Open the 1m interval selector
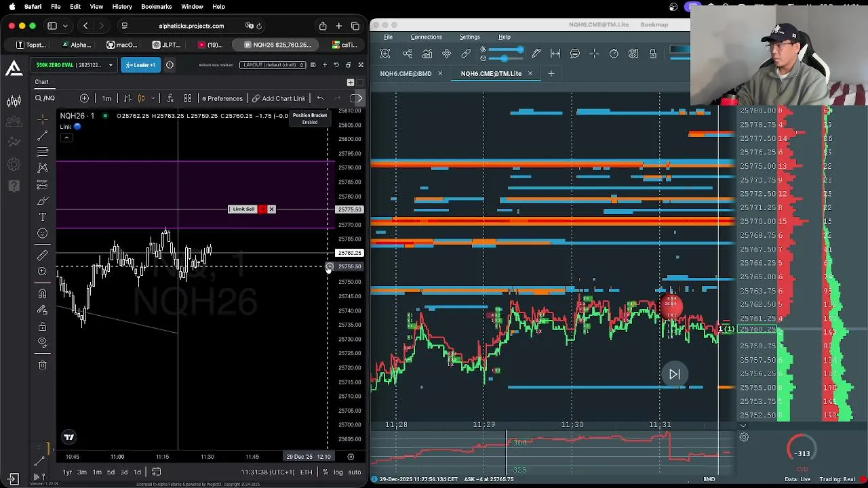 106,98
